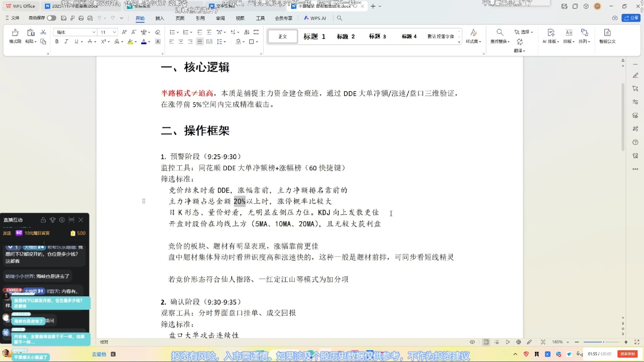This screenshot has height=362, width=644.
Task: Click the zoom in plus icon
Action: [x=626, y=342]
